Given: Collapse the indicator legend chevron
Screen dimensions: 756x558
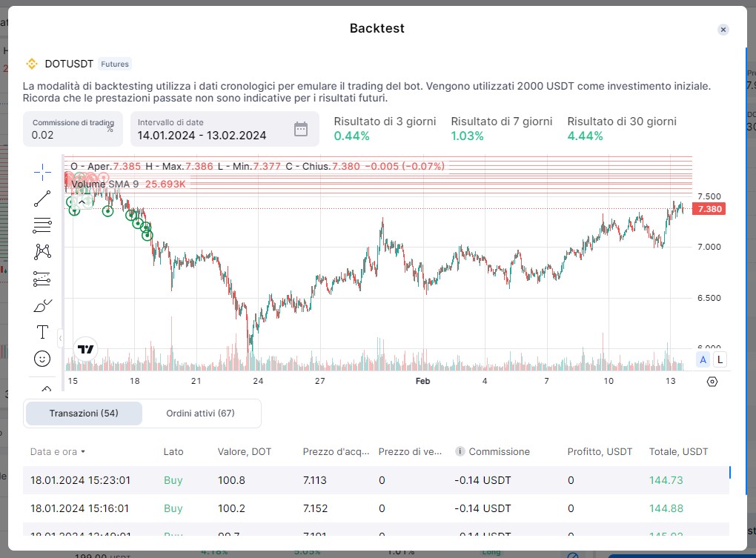Looking at the screenshot, I should pos(82,202).
